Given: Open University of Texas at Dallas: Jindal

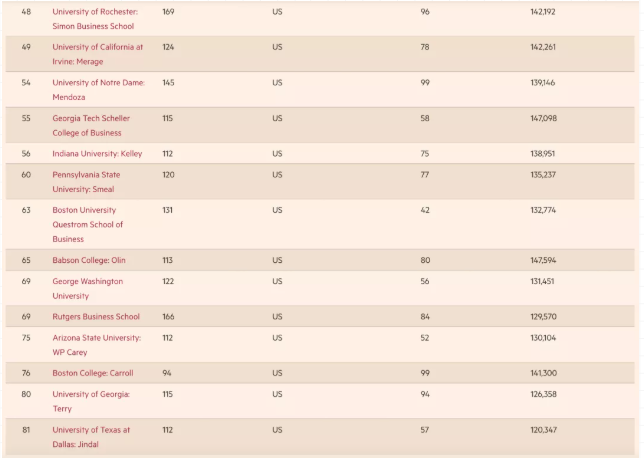Looking at the screenshot, I should click(x=91, y=436).
